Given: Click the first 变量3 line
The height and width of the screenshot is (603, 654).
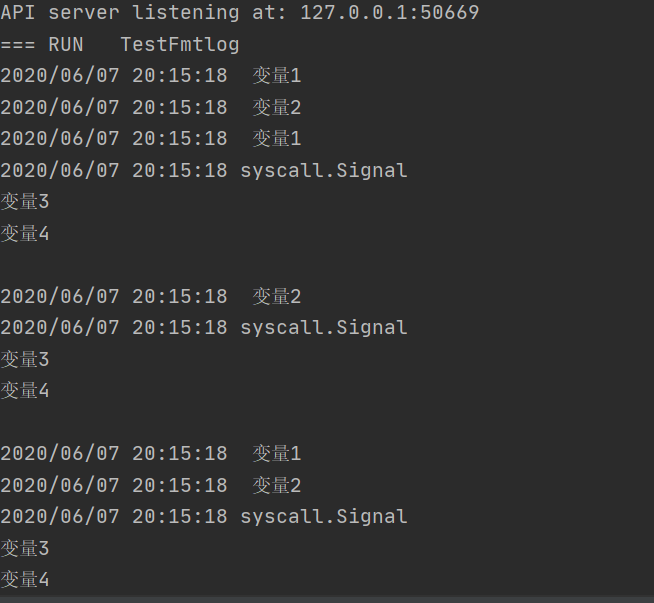Looking at the screenshot, I should pyautogui.click(x=25, y=202).
